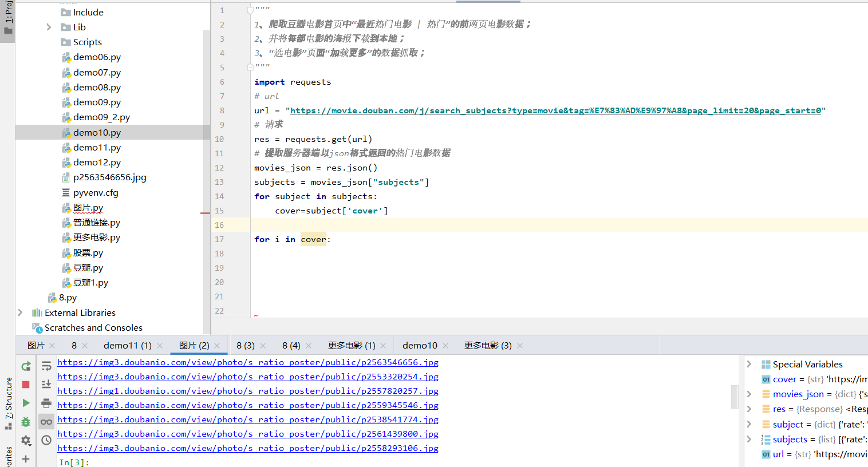Viewport: 868px width, 467px height.
Task: Stop the running console with red square
Action: pos(26,385)
